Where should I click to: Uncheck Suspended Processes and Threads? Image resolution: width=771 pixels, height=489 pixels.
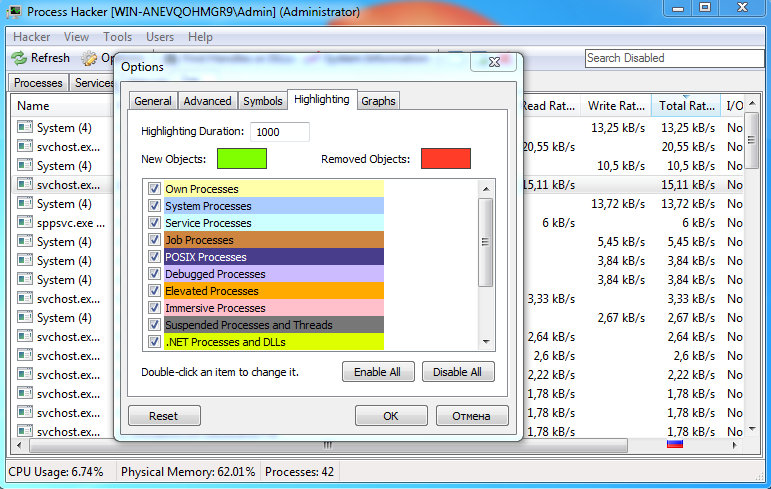154,325
